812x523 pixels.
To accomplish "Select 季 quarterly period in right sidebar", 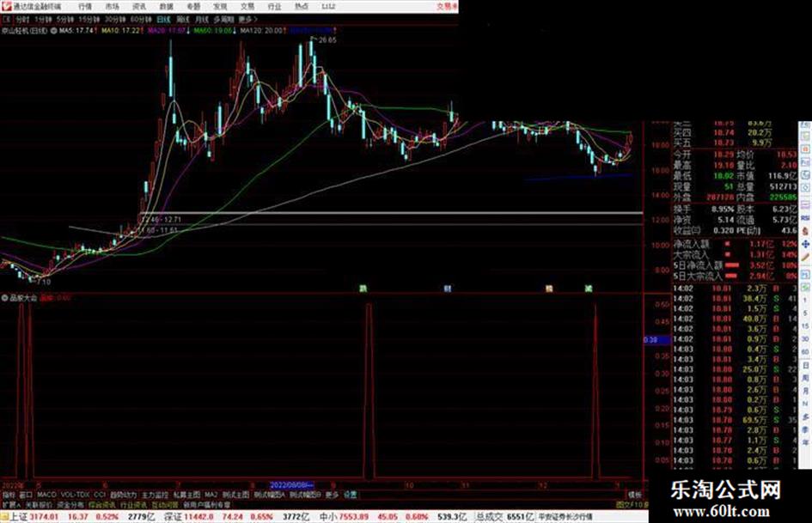I will 805,429.
